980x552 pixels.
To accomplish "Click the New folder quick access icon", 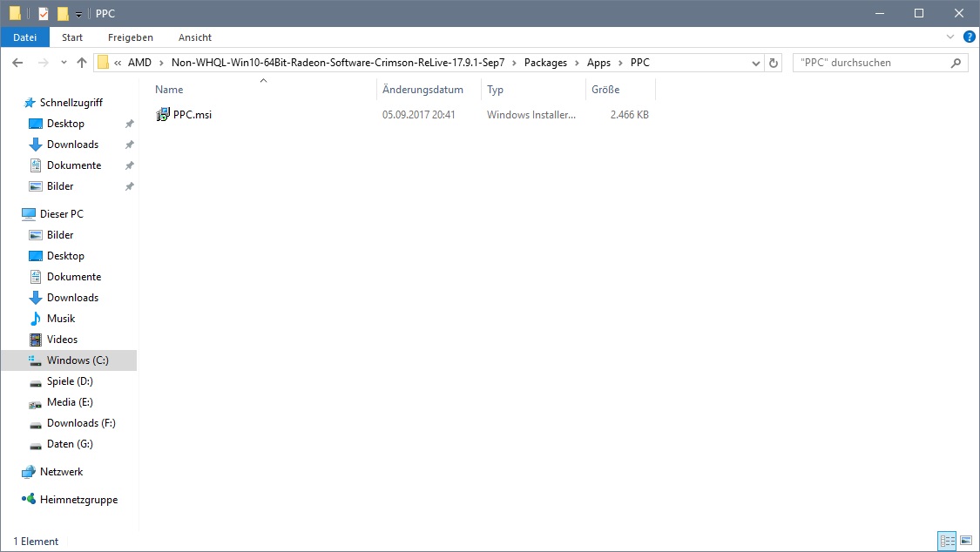I will point(63,13).
